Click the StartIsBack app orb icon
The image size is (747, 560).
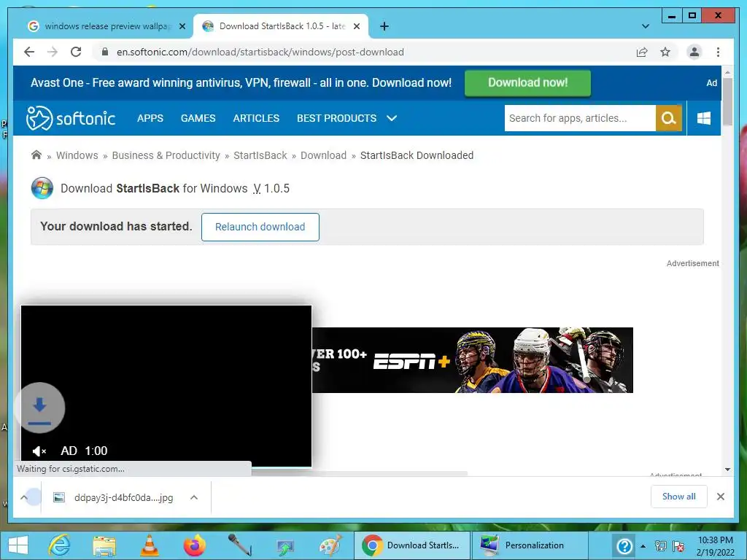[42, 188]
